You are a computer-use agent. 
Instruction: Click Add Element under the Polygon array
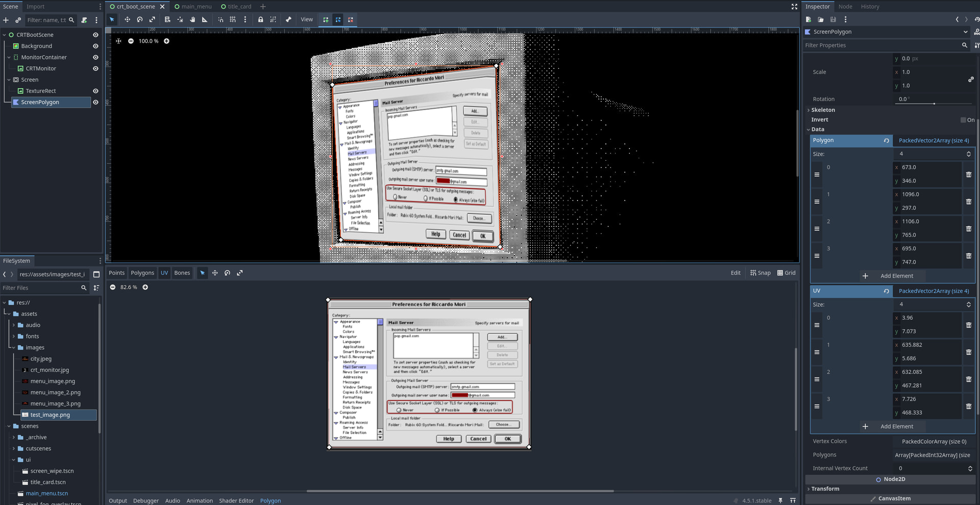(x=892, y=276)
